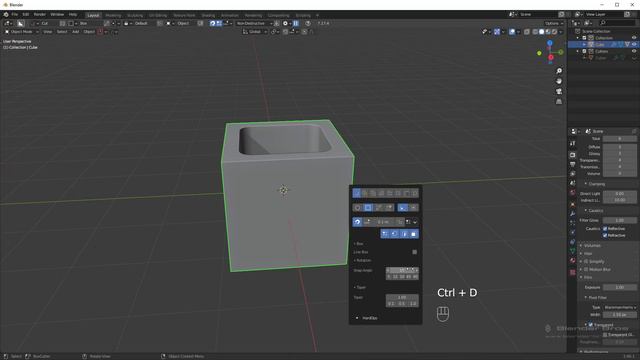
Task: Toggle the Line Box checkbox in popup
Action: [414, 252]
